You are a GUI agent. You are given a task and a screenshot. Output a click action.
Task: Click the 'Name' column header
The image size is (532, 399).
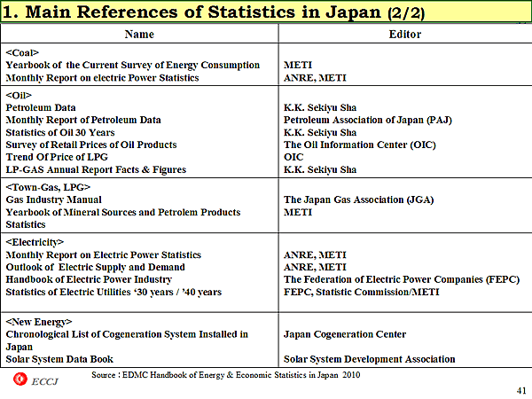(139, 35)
